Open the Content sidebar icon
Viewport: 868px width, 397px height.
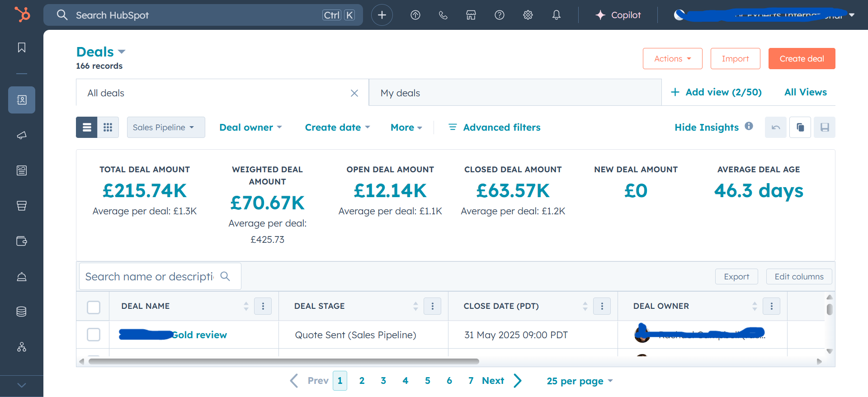(x=22, y=170)
